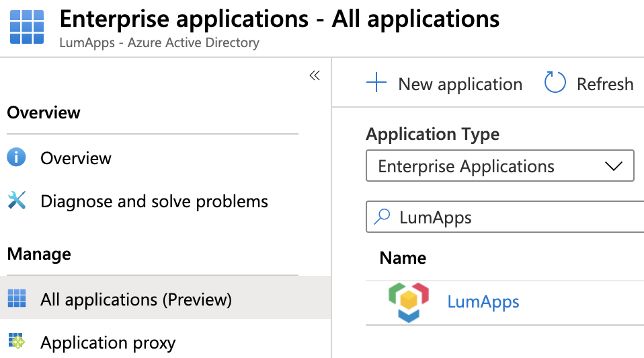Screen dimensions: 644x358
Task: Click the Enterprise applications grid icon in header
Action: [27, 27]
